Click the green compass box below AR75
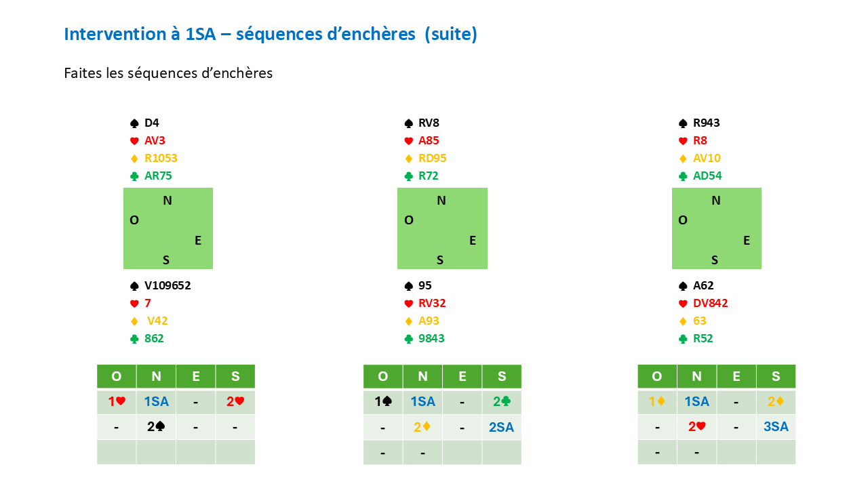The image size is (868, 488). pyautogui.click(x=168, y=228)
